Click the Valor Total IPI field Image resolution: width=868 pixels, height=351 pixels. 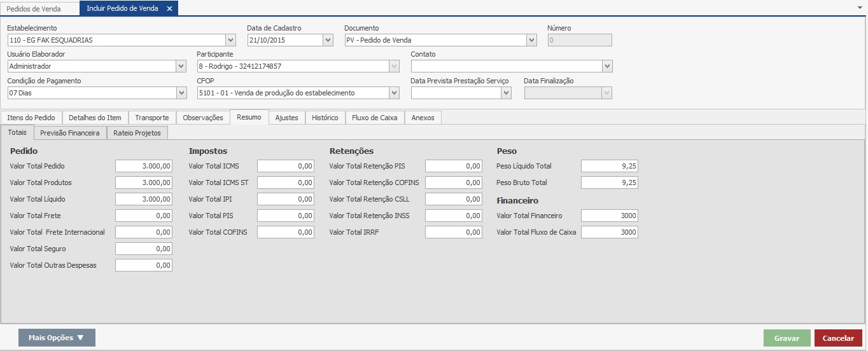[286, 199]
